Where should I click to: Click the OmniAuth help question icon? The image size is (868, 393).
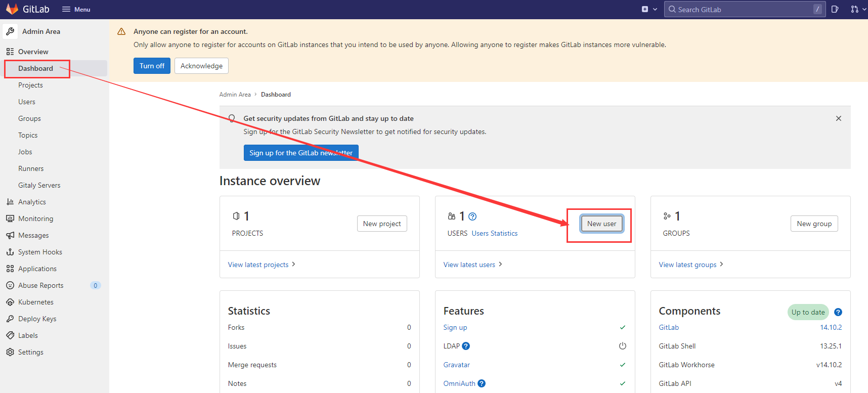[482, 383]
